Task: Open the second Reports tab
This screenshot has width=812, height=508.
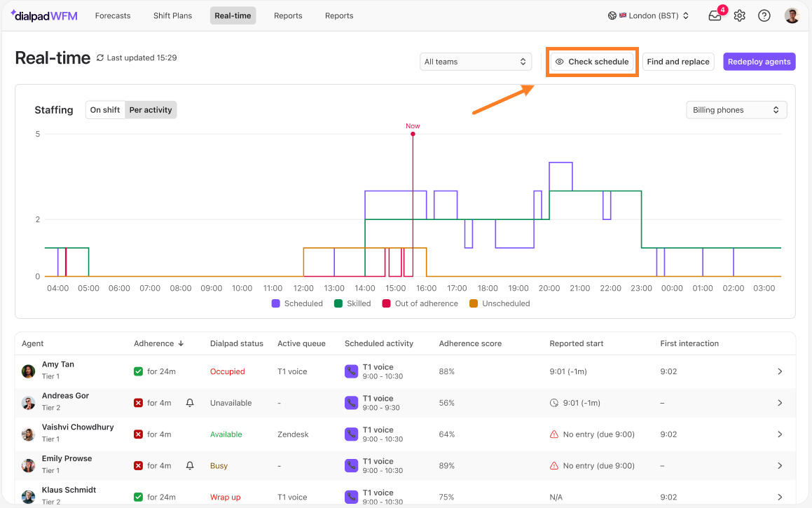Action: (x=339, y=15)
